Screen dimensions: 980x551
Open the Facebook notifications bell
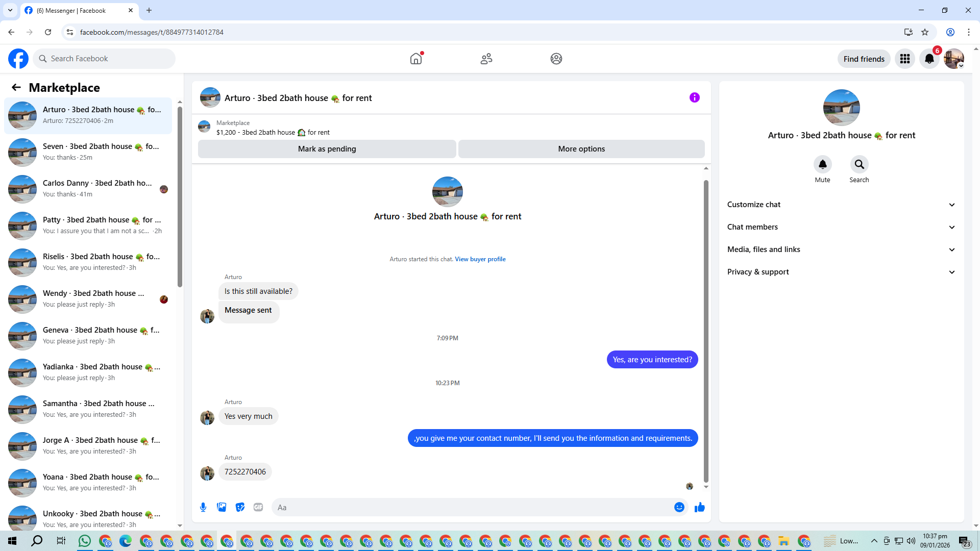point(929,59)
